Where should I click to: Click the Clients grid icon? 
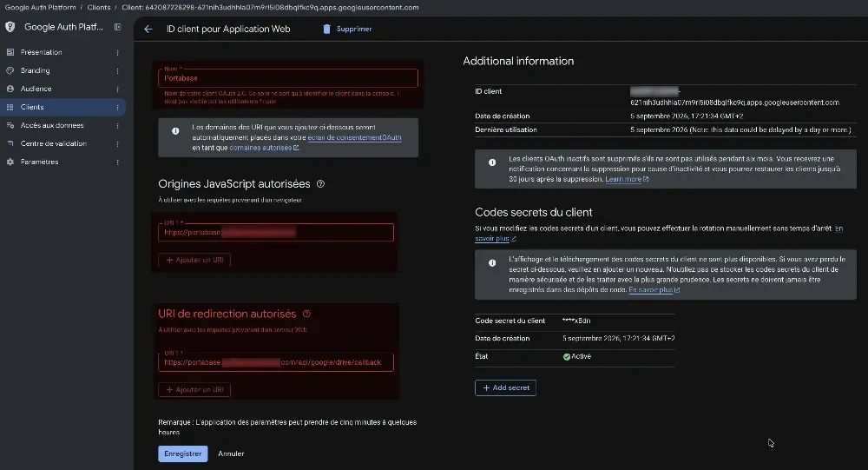point(10,107)
